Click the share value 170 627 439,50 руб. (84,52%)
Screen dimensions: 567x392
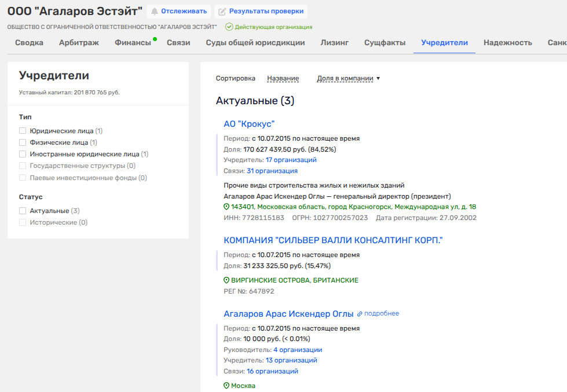coord(290,149)
